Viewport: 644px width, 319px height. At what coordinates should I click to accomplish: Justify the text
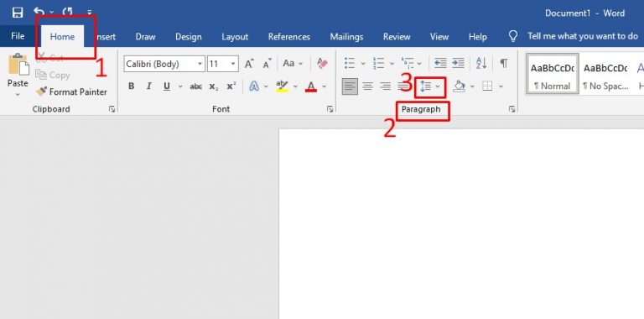pyautogui.click(x=402, y=86)
